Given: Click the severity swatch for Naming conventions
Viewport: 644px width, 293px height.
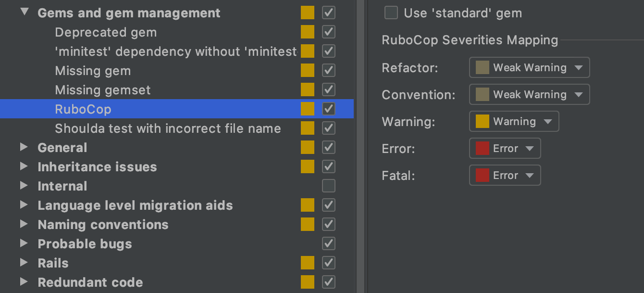Looking at the screenshot, I should [308, 224].
